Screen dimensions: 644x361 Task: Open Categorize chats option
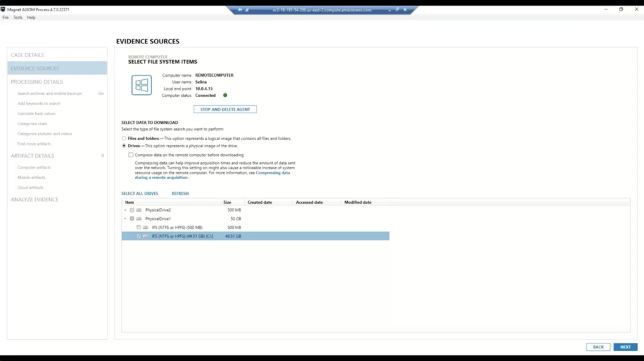point(33,124)
